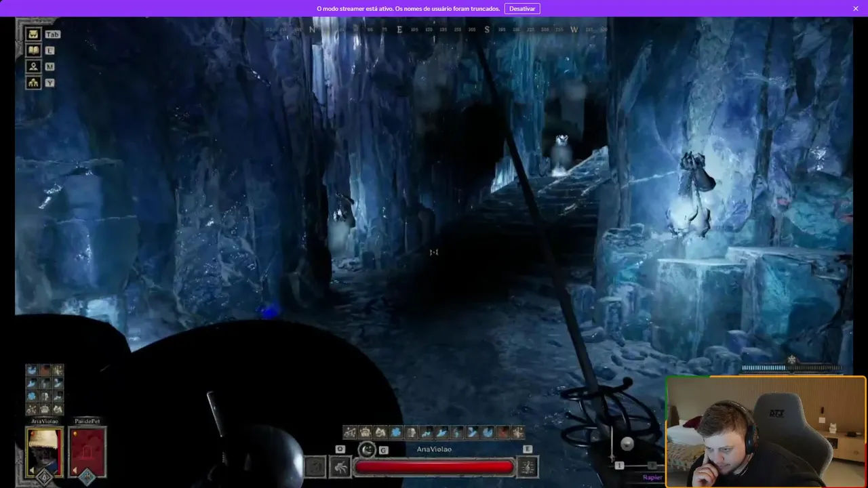Click the glowing spirit on the right ledge
This screenshot has width=868, height=488.
click(x=690, y=193)
